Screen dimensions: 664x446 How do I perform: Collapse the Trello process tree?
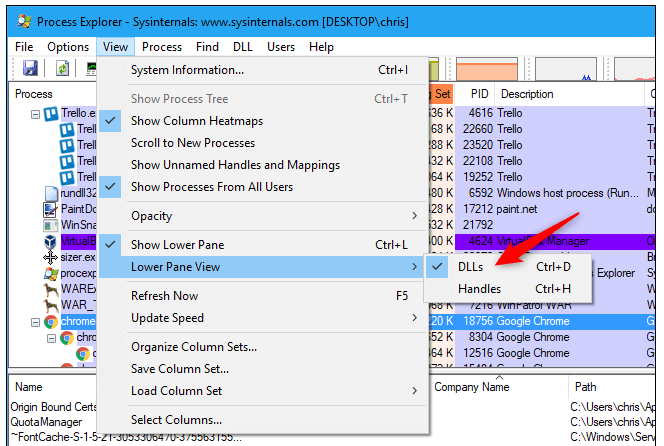(x=36, y=114)
